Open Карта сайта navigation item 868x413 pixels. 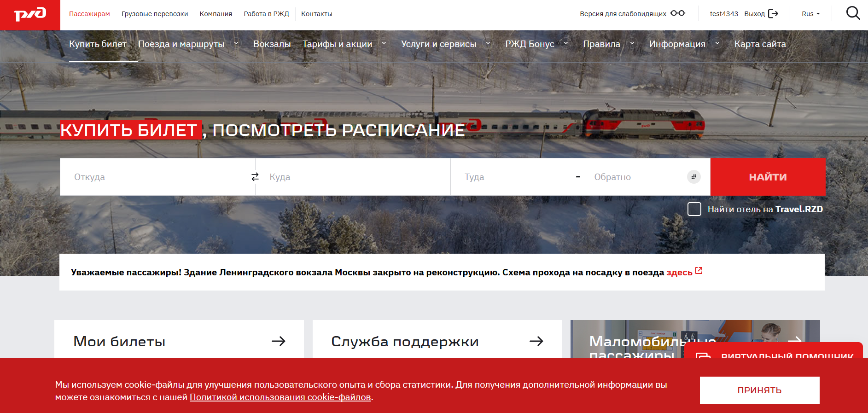[760, 44]
